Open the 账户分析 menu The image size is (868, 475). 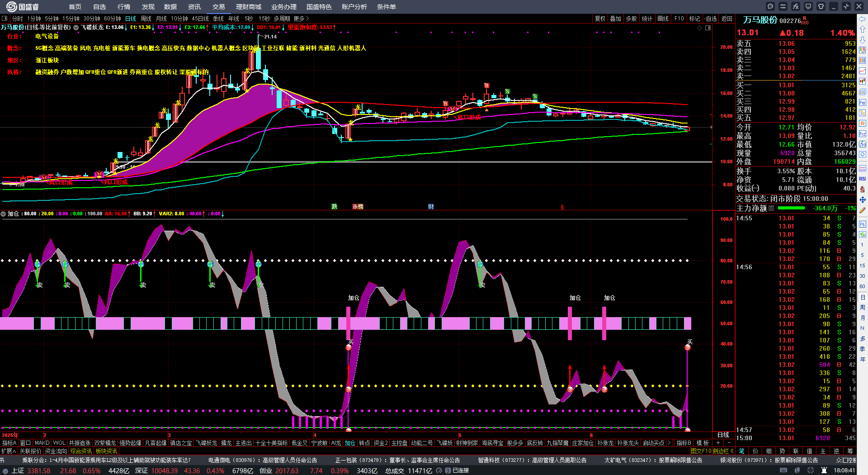[x=354, y=7]
